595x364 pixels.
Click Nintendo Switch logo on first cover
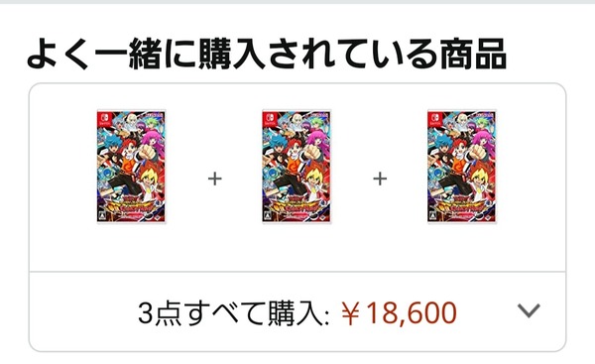click(x=104, y=119)
